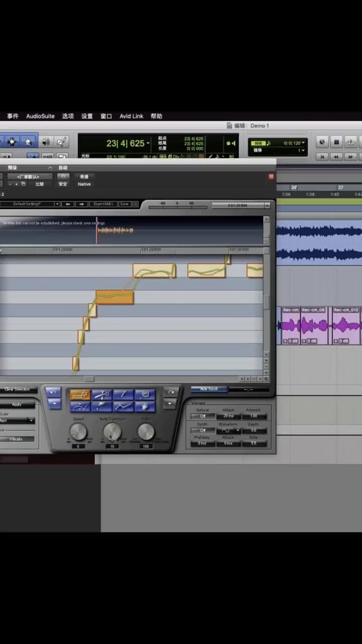Select the Glue tool

coord(102,407)
